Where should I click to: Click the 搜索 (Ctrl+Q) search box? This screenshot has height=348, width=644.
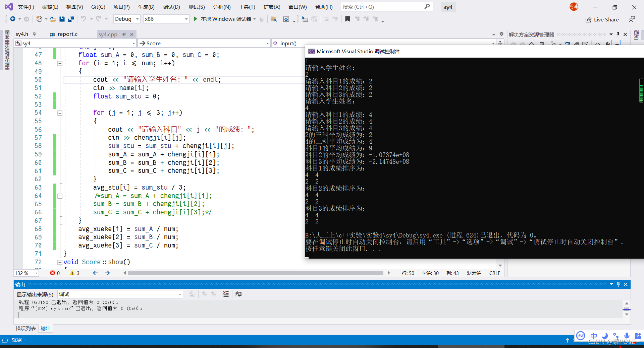click(x=387, y=7)
